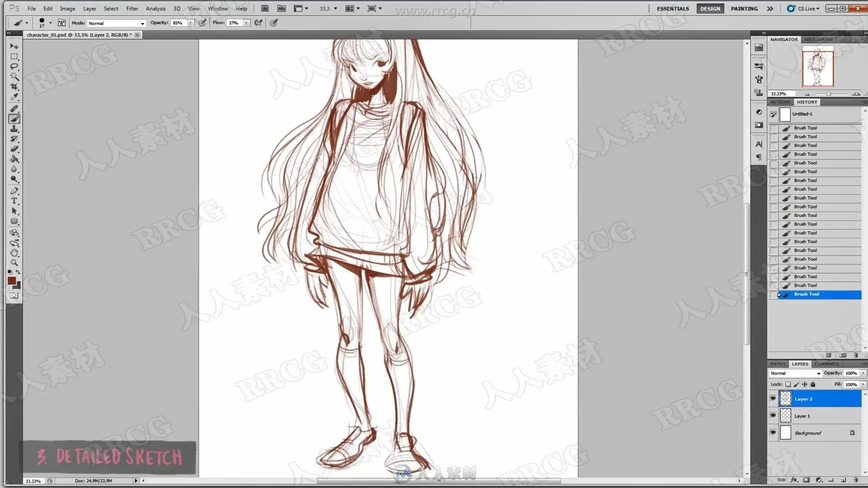Open the layer blend mode dropdown
The image size is (868, 488).
point(795,373)
